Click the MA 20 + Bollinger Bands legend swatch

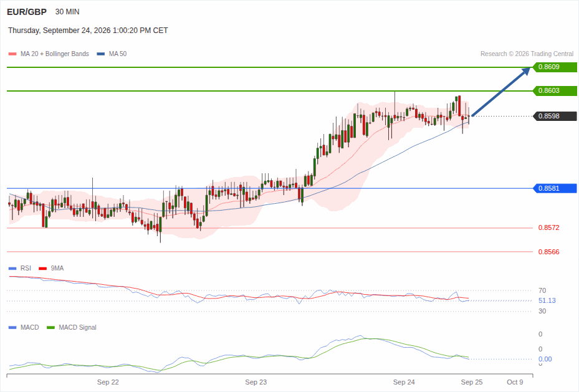[12, 54]
